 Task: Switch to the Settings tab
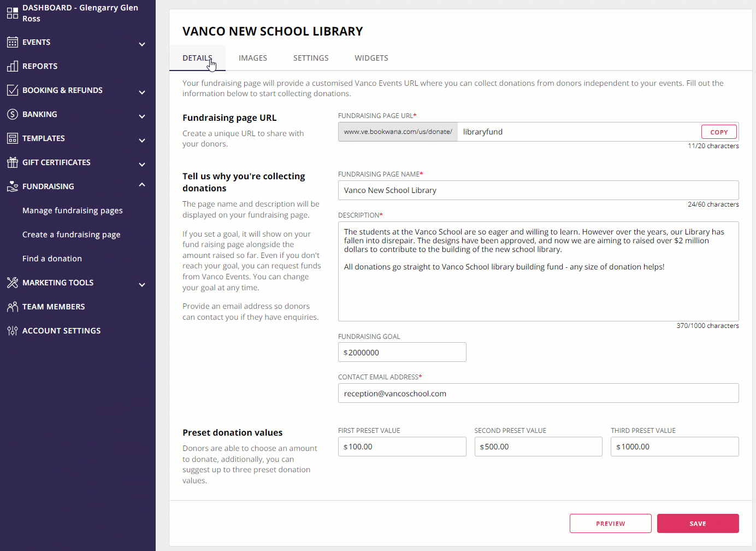[310, 58]
